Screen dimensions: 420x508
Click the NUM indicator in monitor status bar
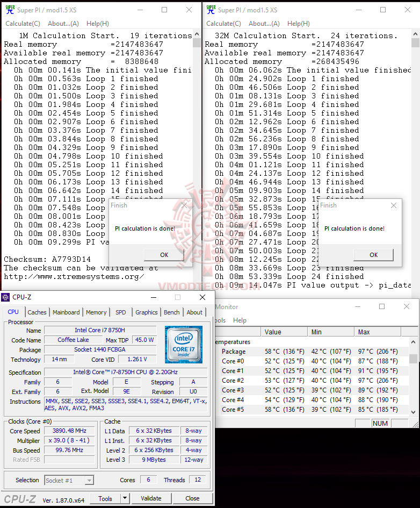[380, 424]
